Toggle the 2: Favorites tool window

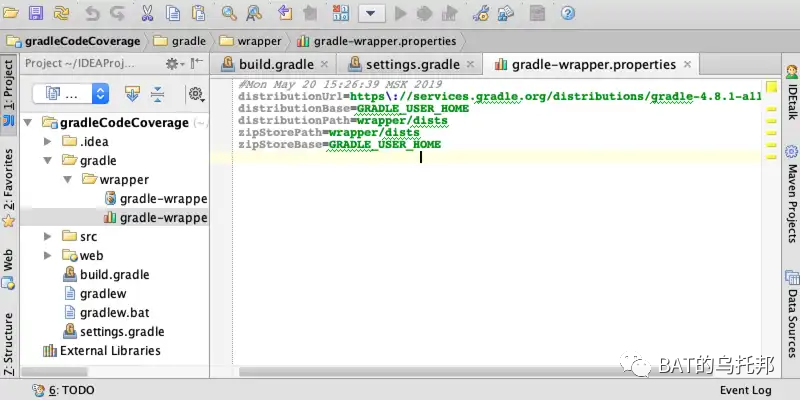[9, 188]
